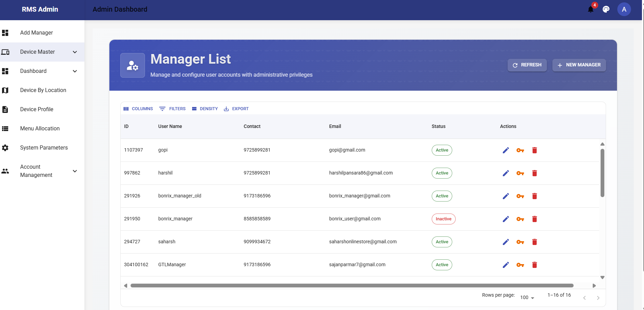The image size is (644, 310).
Task: Open the Filters panel
Action: [x=173, y=109]
